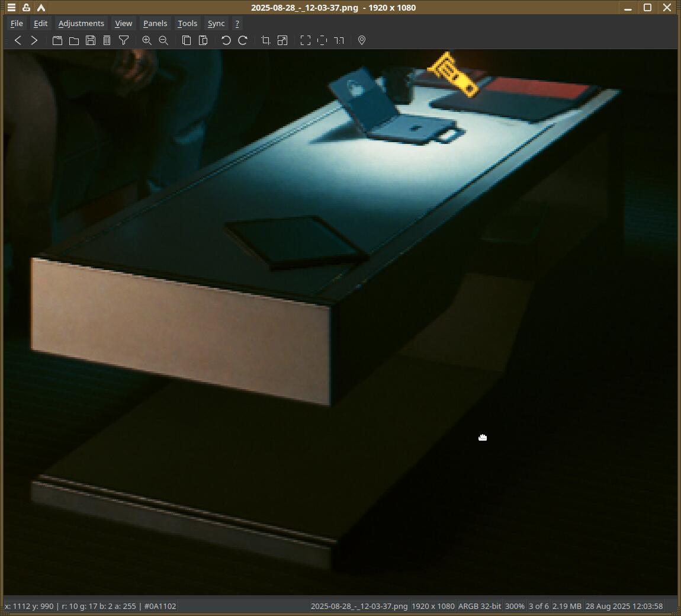Image resolution: width=681 pixels, height=616 pixels.
Task: Click the '300%' zoom level indicator
Action: 515,606
